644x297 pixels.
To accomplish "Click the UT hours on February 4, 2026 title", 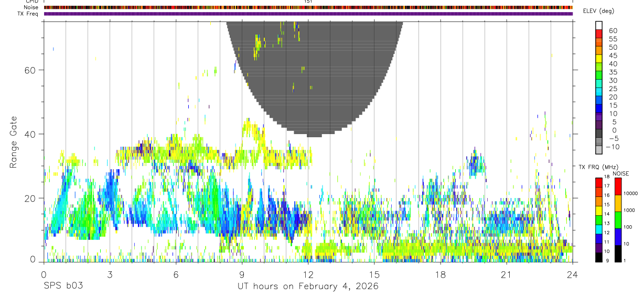I will pyautogui.click(x=308, y=287).
